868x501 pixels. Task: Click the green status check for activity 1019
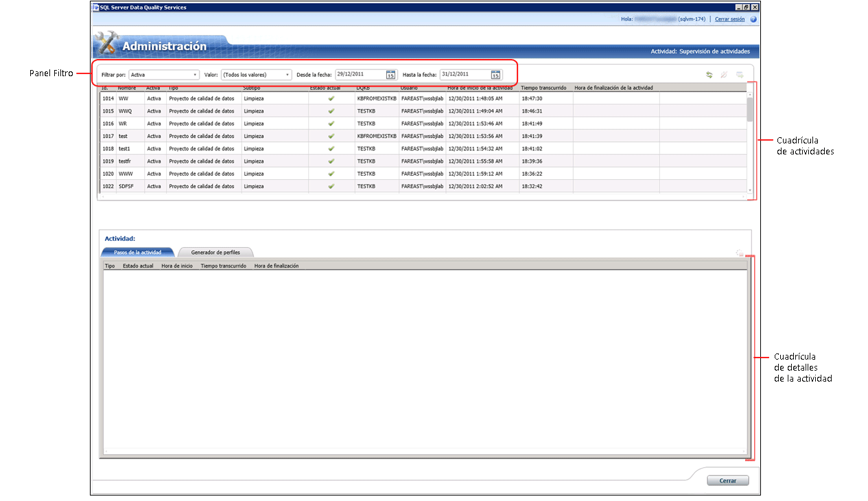pyautogui.click(x=331, y=161)
